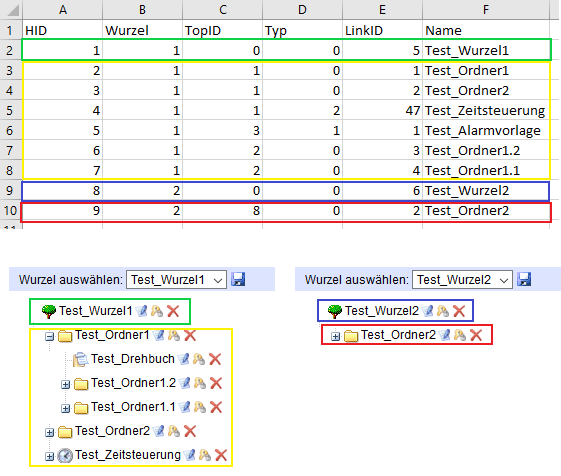Edit Test_Ordner1 using the pencil icon
This screenshot has height=476, width=561.
(x=158, y=335)
